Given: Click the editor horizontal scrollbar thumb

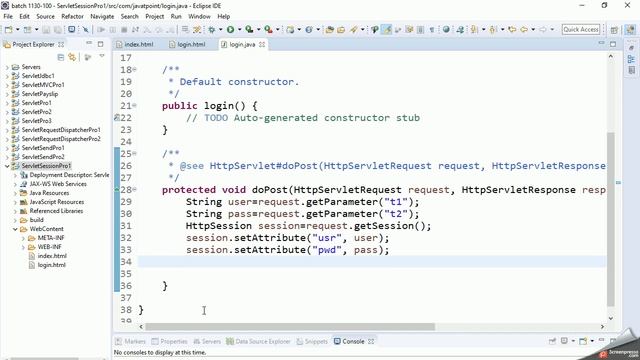Looking at the screenshot, I should click(x=290, y=327).
